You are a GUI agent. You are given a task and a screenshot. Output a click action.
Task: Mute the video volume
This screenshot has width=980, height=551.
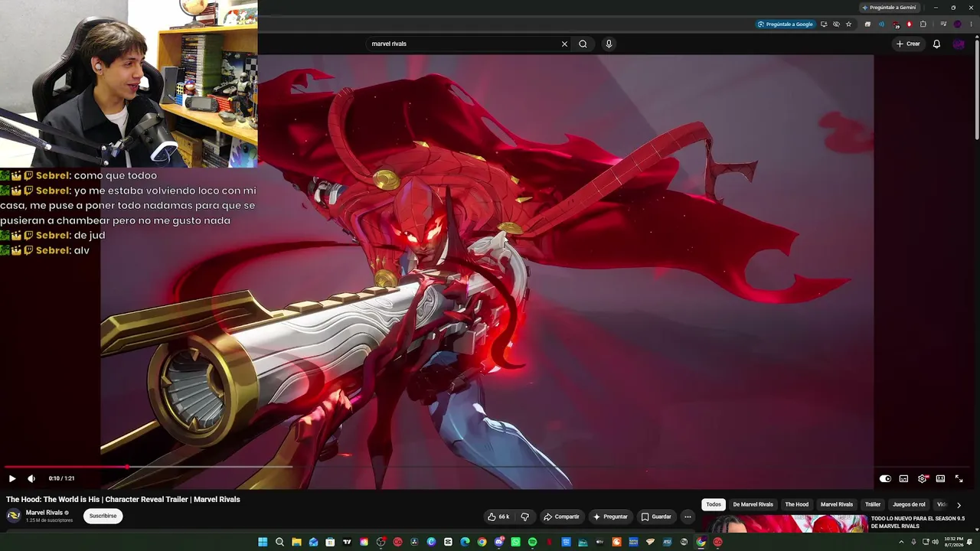31,478
